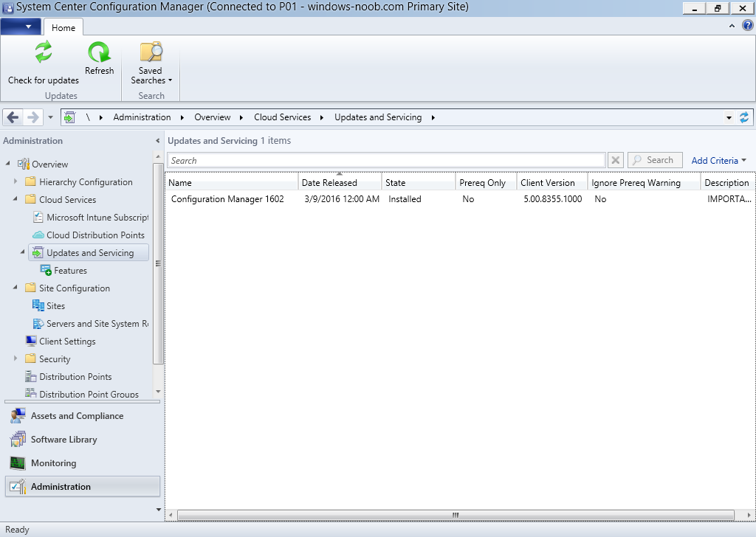Click the app icon in title bar
The height and width of the screenshot is (537, 756).
tap(7, 7)
